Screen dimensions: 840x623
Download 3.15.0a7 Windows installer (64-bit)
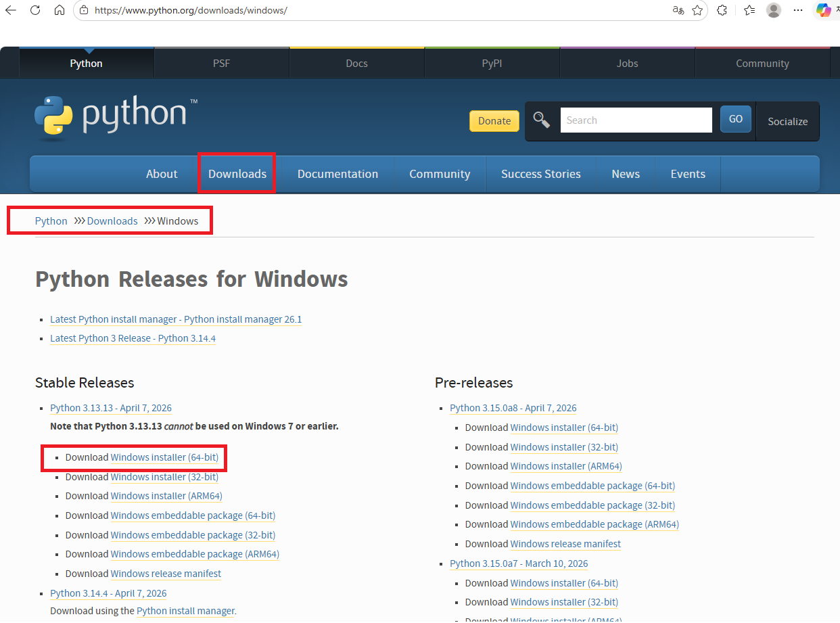point(564,583)
